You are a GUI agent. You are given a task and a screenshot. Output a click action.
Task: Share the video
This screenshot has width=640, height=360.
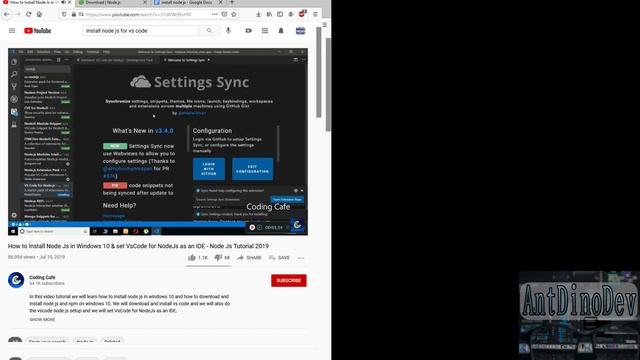tap(249, 258)
